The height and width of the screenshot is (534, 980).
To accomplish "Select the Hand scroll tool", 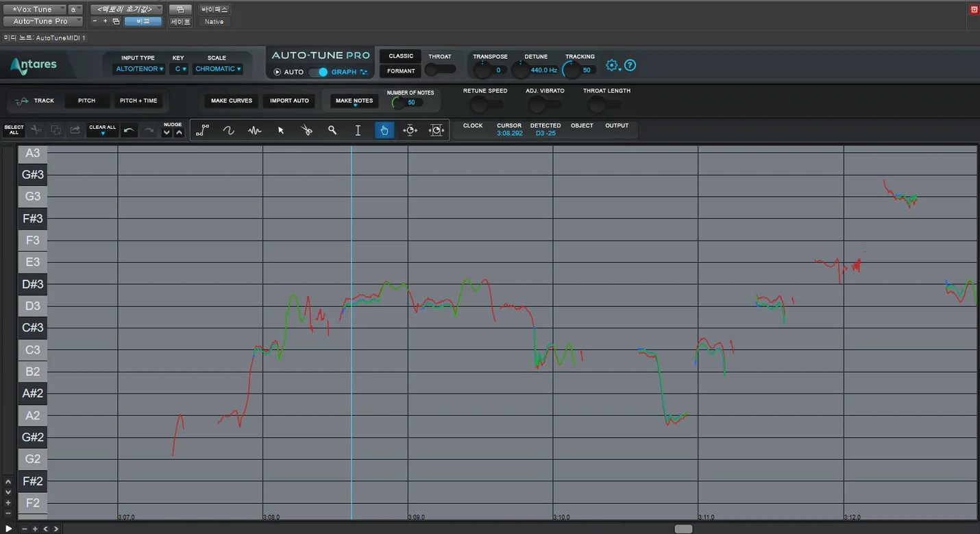I will [x=384, y=130].
